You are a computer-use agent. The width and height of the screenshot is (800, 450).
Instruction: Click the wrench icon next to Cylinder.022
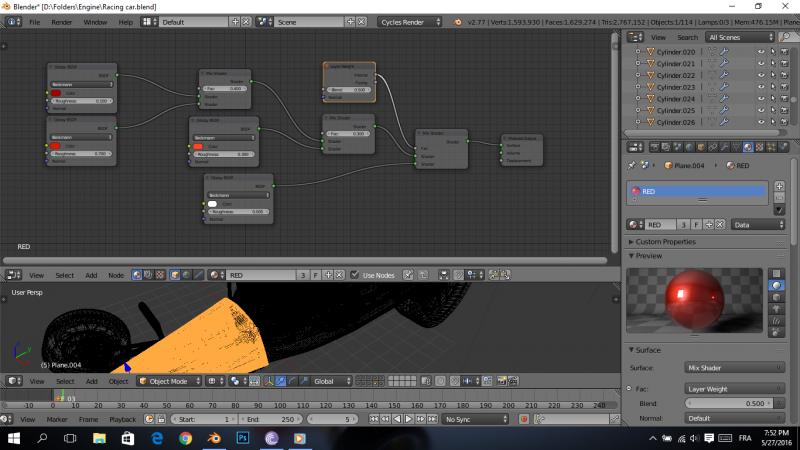coord(723,75)
